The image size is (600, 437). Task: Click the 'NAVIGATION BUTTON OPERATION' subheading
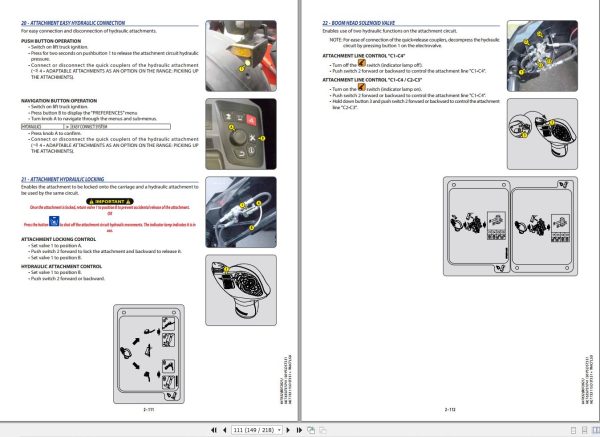point(59,101)
